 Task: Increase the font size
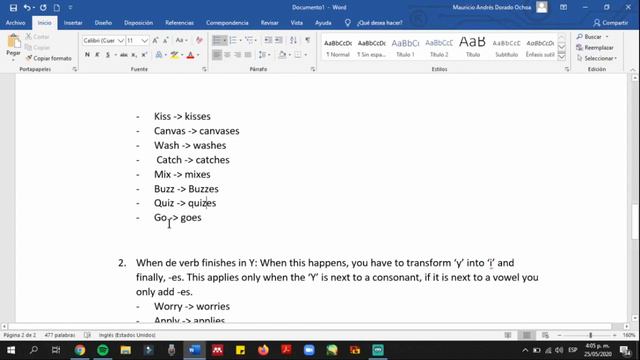click(x=156, y=40)
